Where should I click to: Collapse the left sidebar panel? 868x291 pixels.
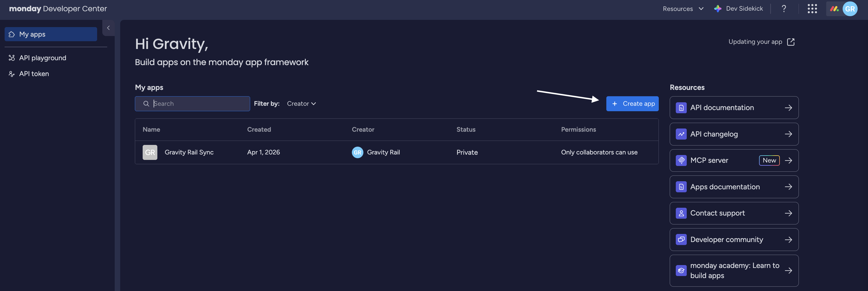[108, 28]
